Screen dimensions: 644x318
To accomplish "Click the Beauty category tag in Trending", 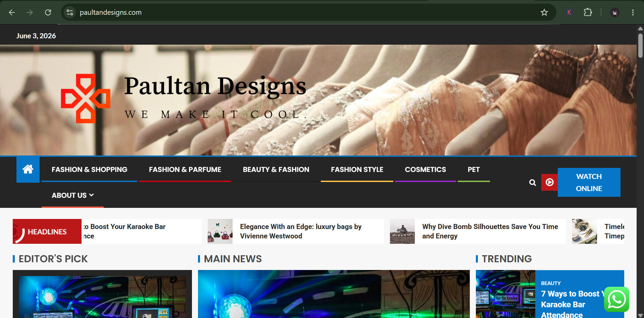I will (551, 283).
